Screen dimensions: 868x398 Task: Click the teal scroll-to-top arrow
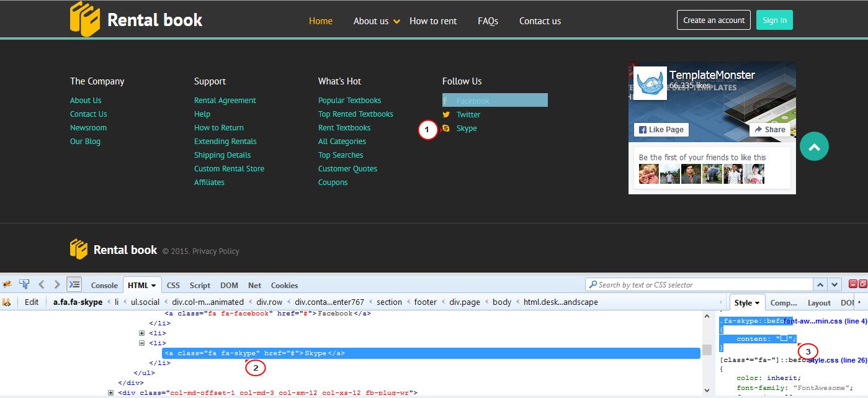click(815, 146)
